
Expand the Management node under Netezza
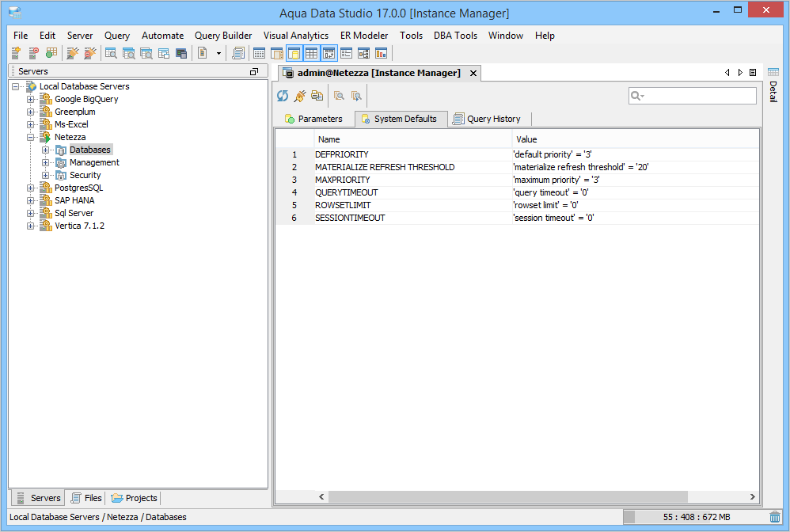point(46,163)
